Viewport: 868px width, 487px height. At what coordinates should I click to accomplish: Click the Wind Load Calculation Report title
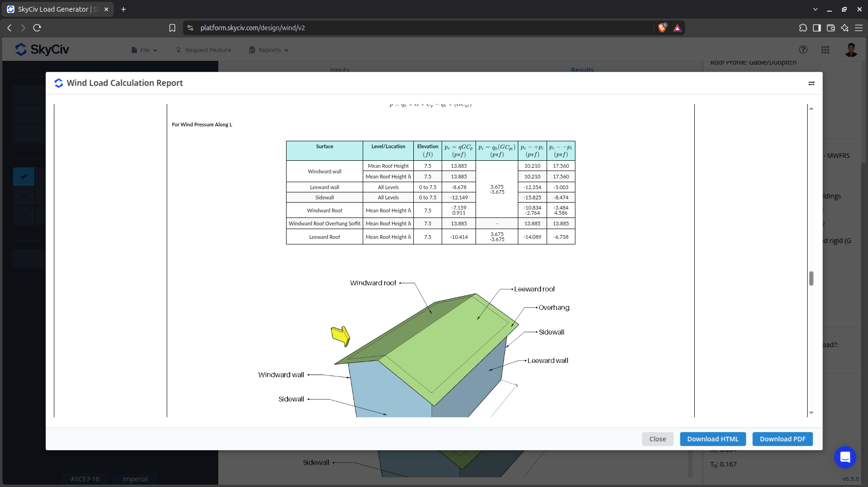pyautogui.click(x=125, y=83)
